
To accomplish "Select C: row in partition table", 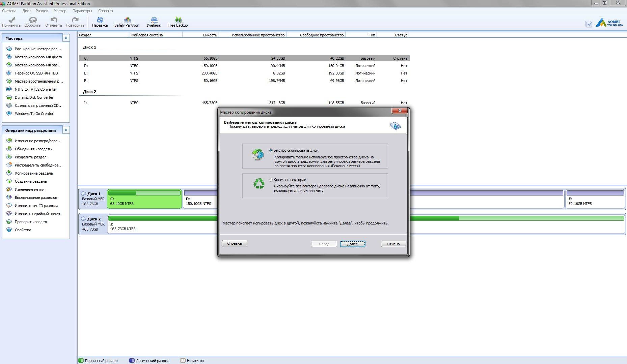I will (244, 58).
